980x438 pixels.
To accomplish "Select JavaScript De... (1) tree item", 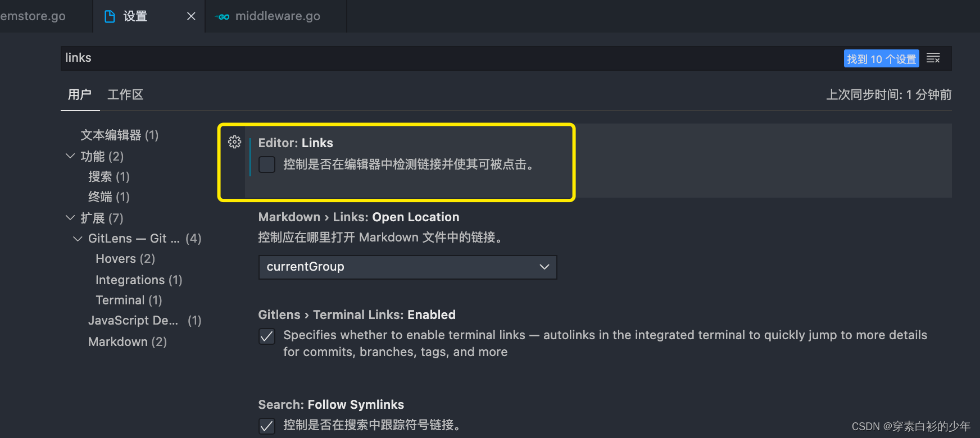I will [x=144, y=321].
